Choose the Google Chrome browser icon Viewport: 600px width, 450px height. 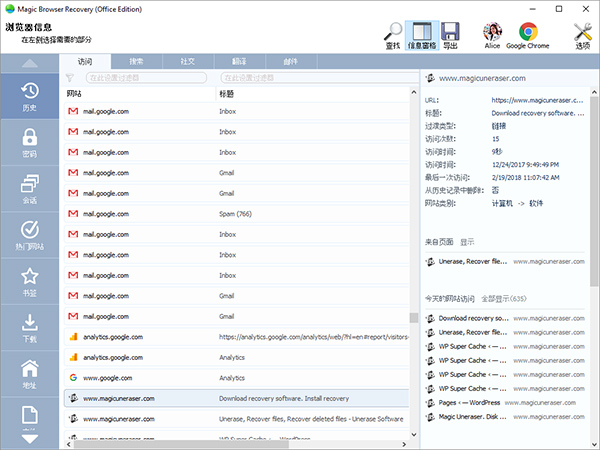(x=528, y=36)
